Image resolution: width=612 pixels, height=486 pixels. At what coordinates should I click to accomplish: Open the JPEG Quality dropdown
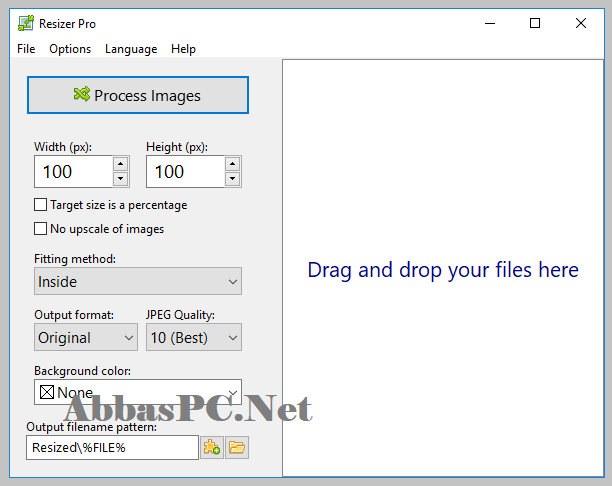coord(194,337)
